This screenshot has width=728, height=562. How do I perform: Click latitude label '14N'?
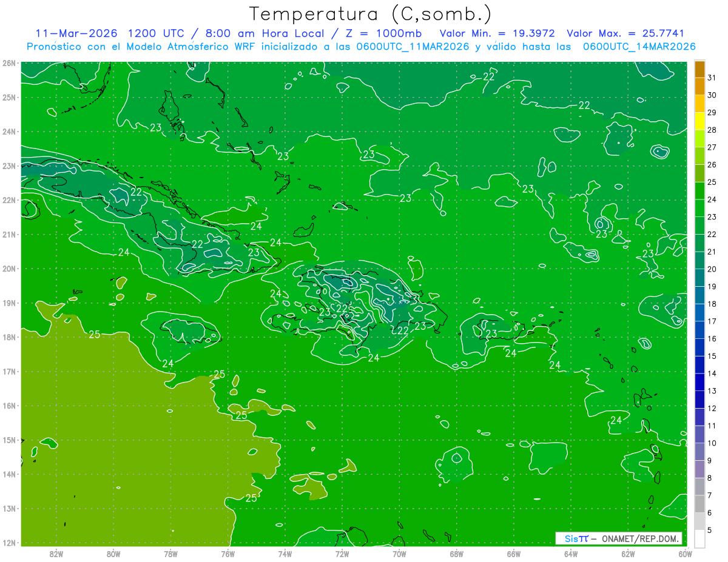[9, 474]
